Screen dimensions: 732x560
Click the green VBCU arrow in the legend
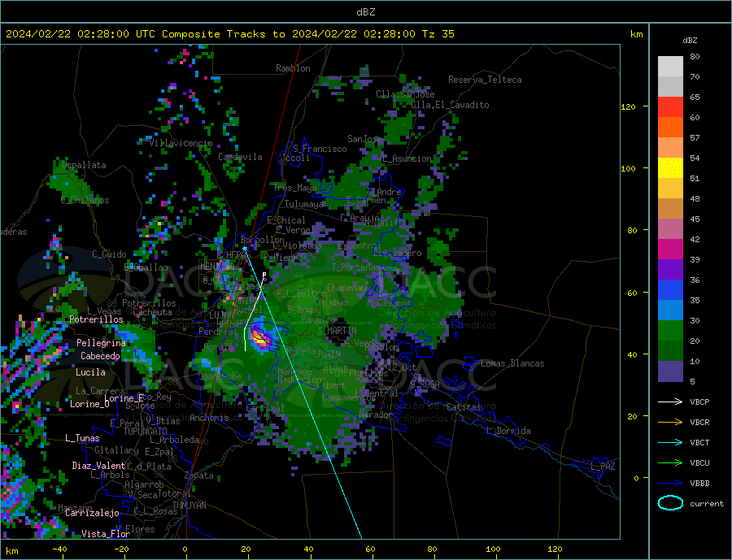(670, 463)
